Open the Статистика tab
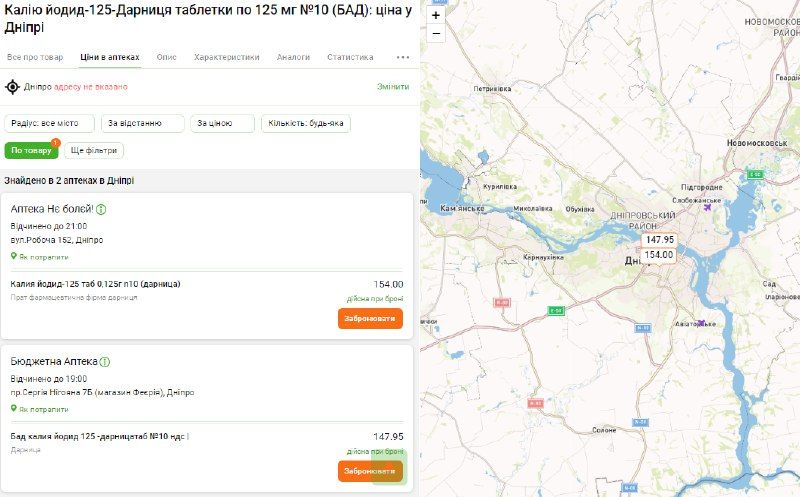The width and height of the screenshot is (800, 497). click(350, 57)
